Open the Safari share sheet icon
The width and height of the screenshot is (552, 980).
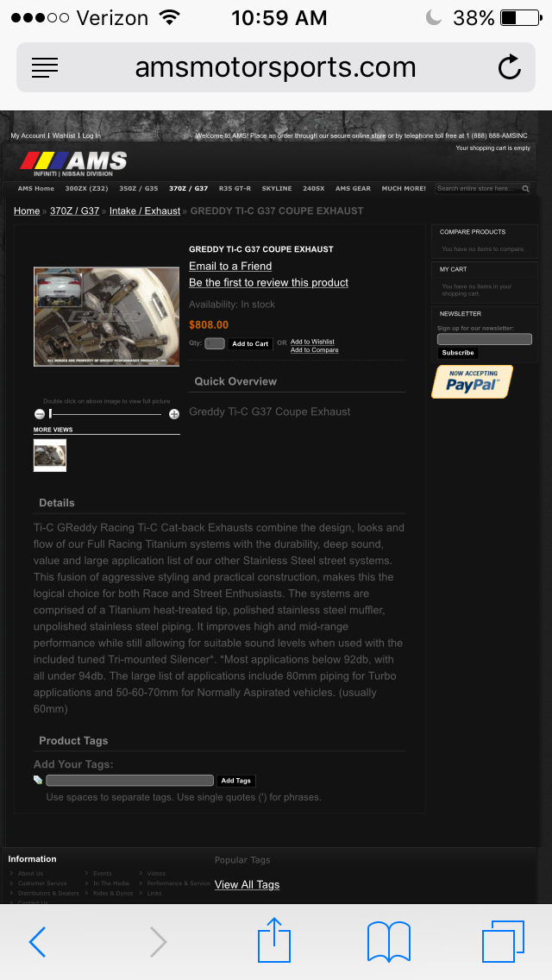click(274, 939)
